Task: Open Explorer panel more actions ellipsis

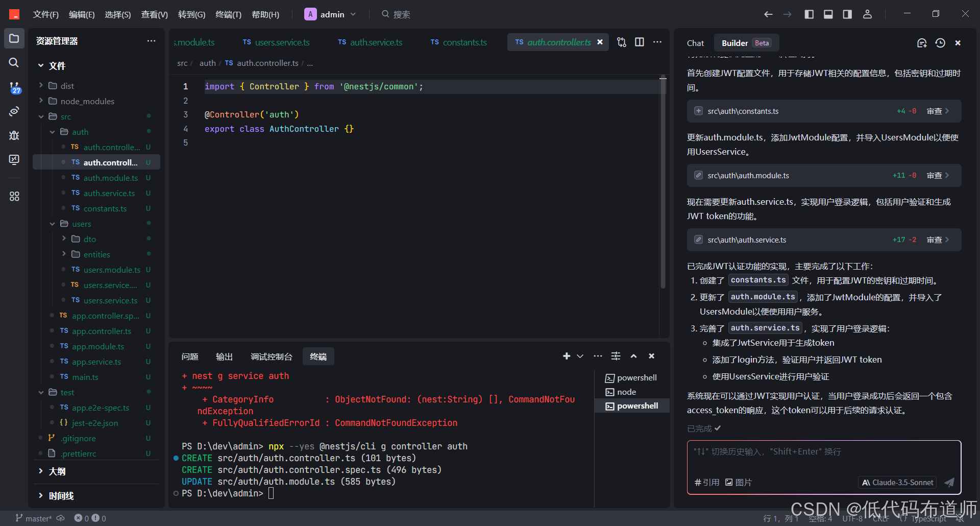Action: pos(151,41)
